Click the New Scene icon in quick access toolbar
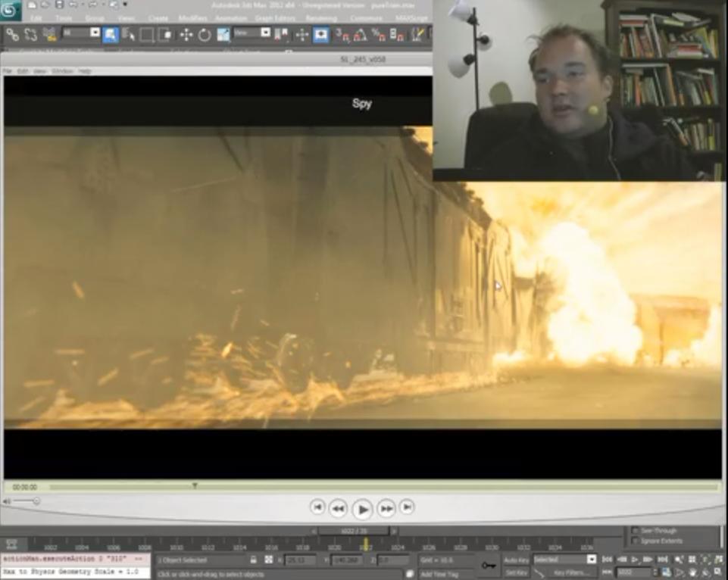The width and height of the screenshot is (728, 580). (x=32, y=5)
